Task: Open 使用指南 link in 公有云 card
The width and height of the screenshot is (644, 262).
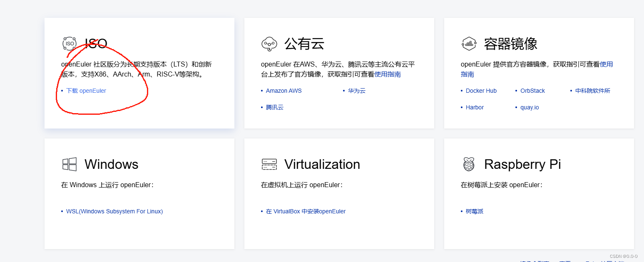Action: point(388,74)
